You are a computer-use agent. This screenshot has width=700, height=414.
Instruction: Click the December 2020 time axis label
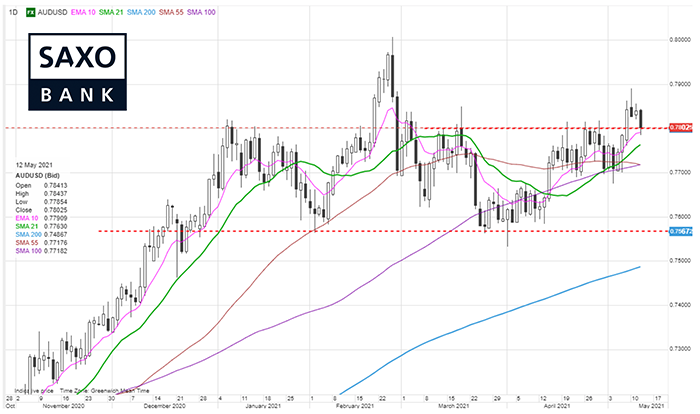click(165, 406)
